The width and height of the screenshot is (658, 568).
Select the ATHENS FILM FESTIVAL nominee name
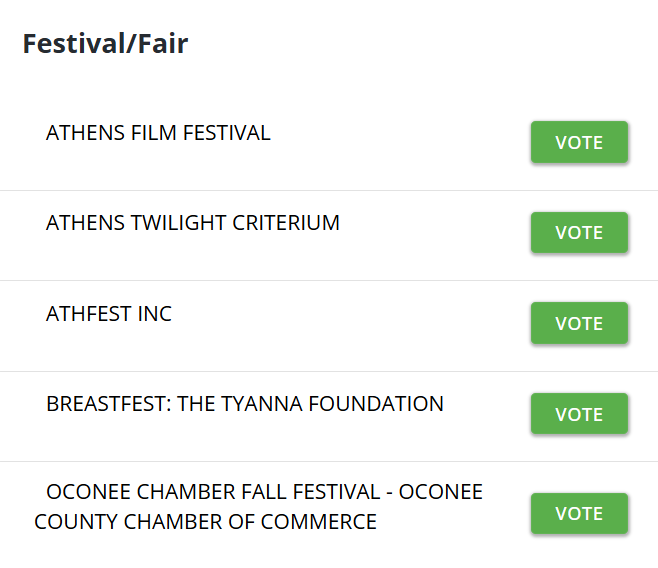[x=158, y=133]
